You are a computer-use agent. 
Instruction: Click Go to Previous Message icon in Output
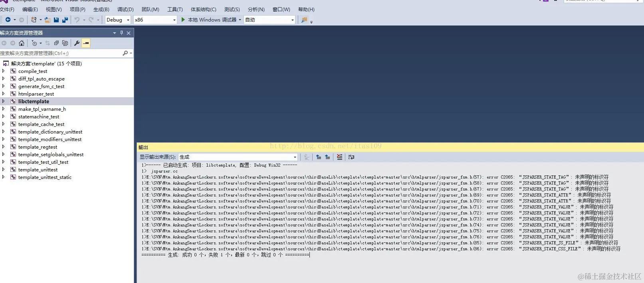pos(319,157)
